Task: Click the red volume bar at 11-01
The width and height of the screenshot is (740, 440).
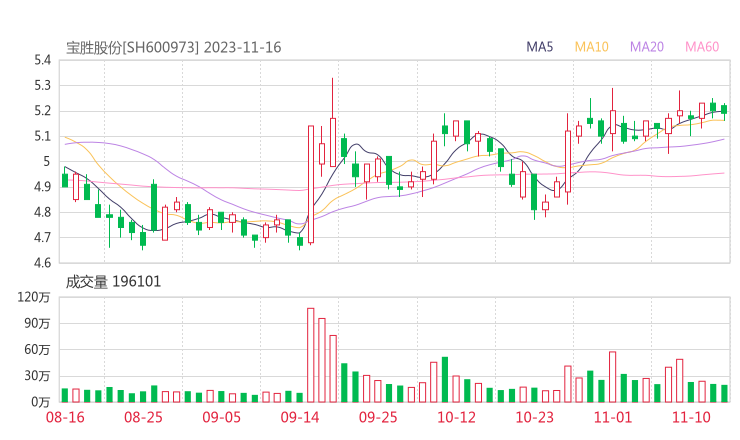Action: coord(613,377)
